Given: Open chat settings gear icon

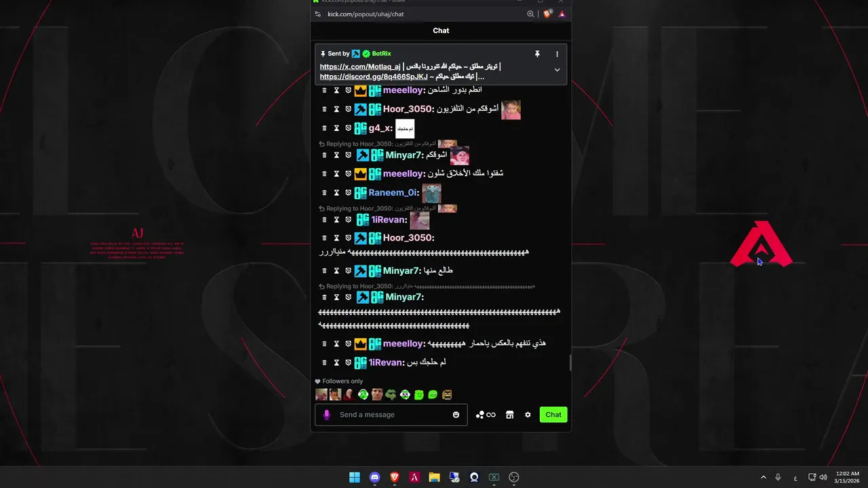Looking at the screenshot, I should click(x=528, y=415).
